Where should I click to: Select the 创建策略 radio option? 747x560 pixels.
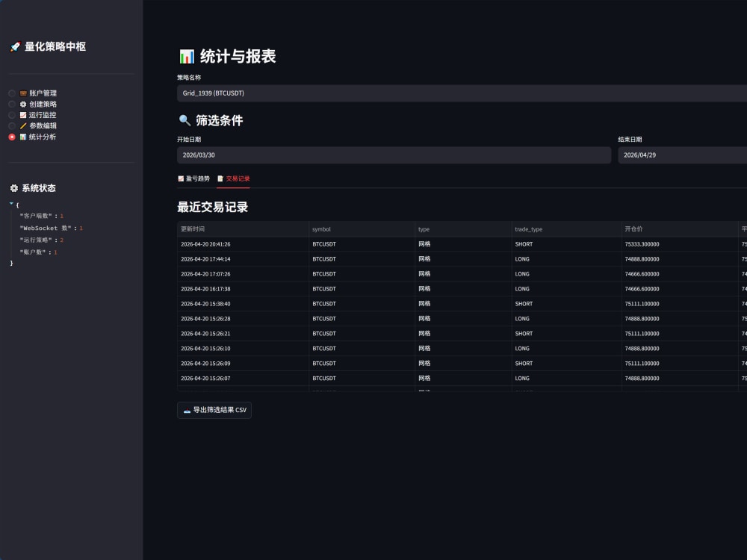tap(32, 105)
